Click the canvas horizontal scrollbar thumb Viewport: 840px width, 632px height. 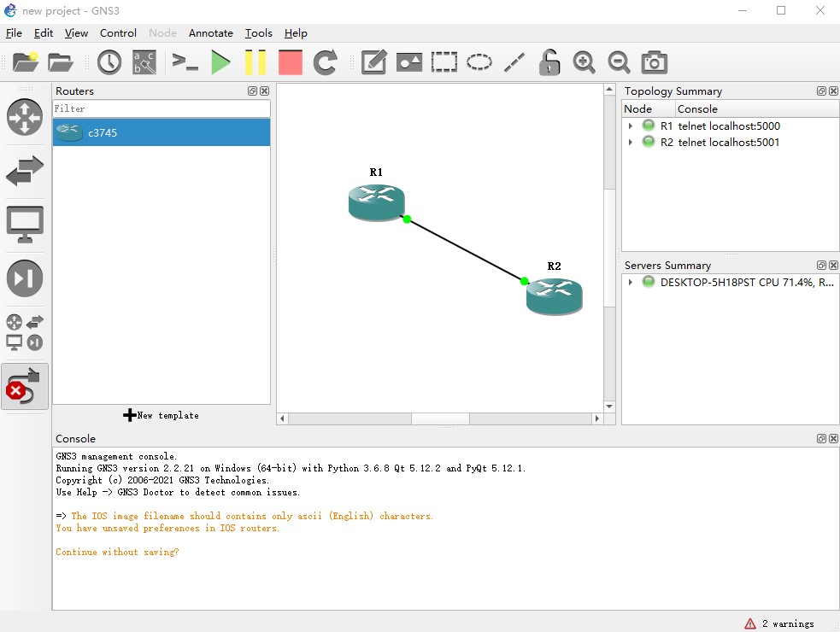(440, 418)
